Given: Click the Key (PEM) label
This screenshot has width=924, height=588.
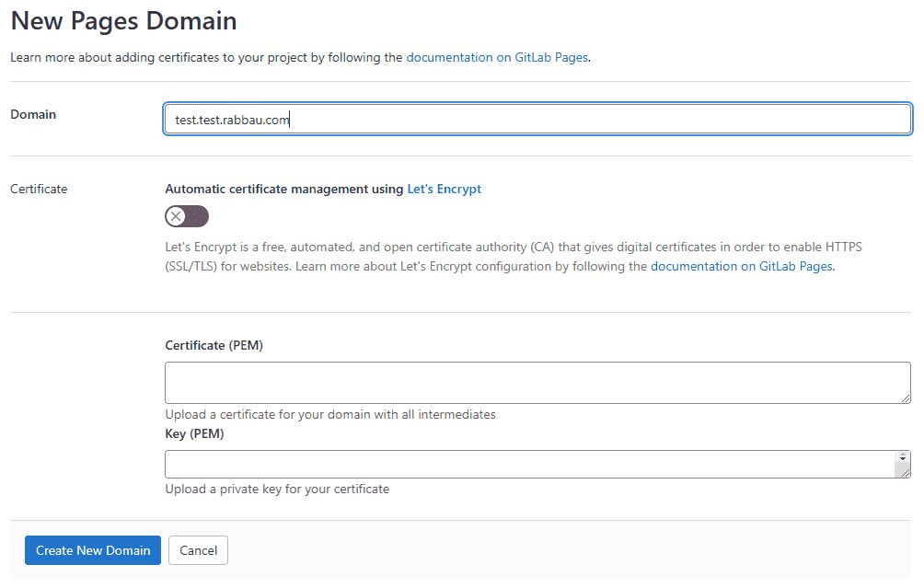Looking at the screenshot, I should (194, 433).
